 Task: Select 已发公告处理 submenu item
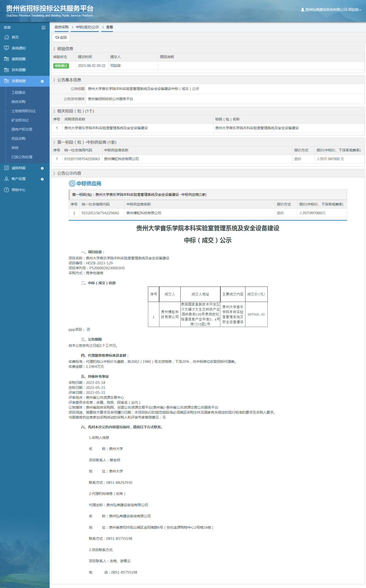pos(22,157)
